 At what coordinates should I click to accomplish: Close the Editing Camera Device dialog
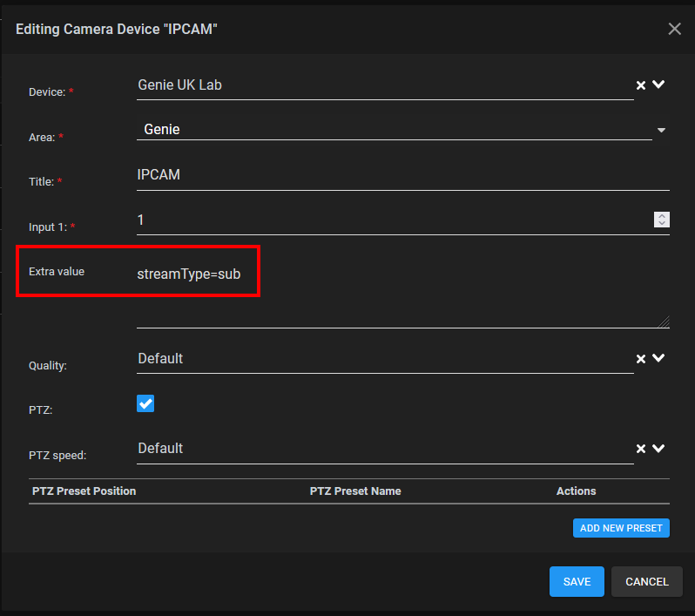pyautogui.click(x=674, y=29)
